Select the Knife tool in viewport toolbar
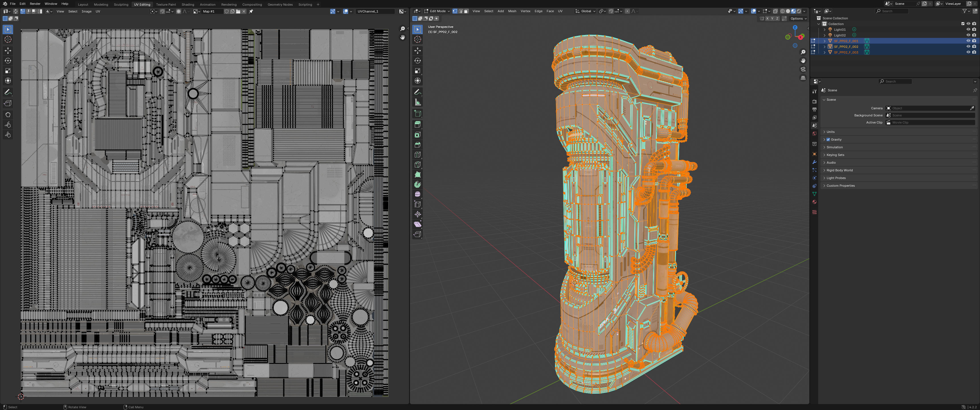This screenshot has height=410, width=980. pos(417,165)
